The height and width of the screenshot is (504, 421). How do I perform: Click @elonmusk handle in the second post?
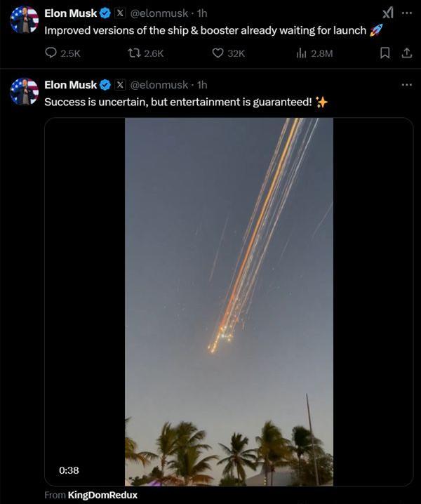point(159,85)
